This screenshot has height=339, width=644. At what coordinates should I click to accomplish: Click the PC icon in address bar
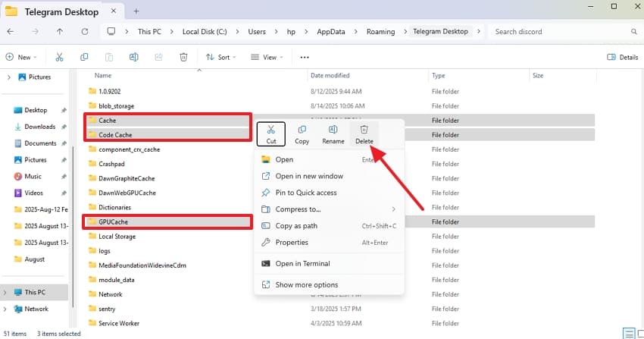point(111,31)
